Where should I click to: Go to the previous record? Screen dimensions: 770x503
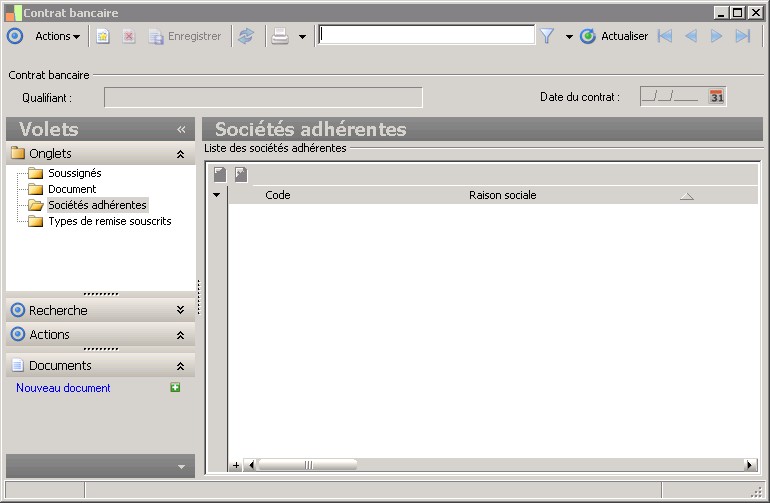tap(691, 36)
